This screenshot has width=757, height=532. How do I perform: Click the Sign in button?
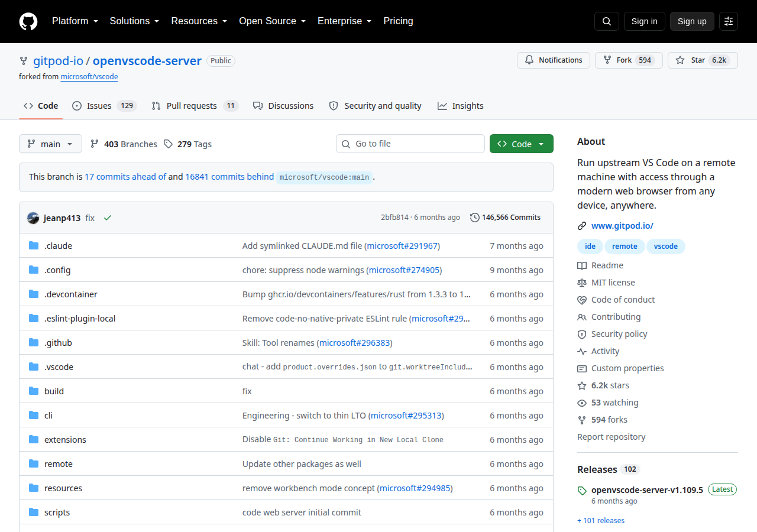coord(645,21)
